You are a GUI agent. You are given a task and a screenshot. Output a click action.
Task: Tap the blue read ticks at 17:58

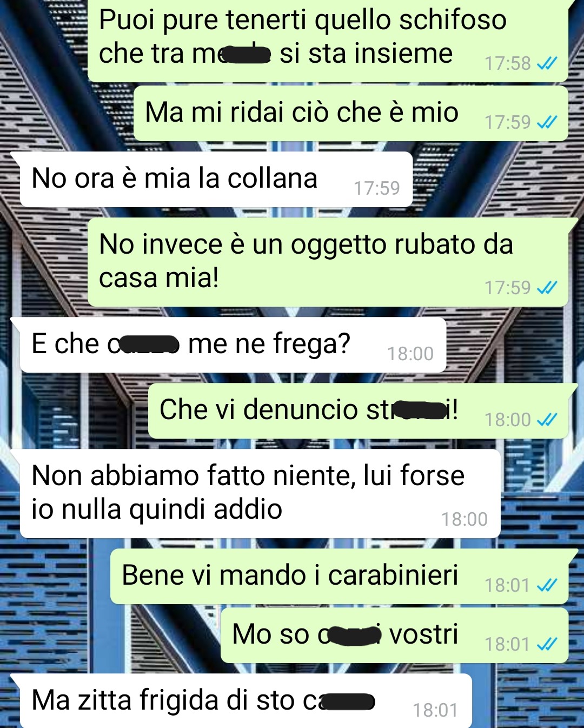pyautogui.click(x=547, y=63)
